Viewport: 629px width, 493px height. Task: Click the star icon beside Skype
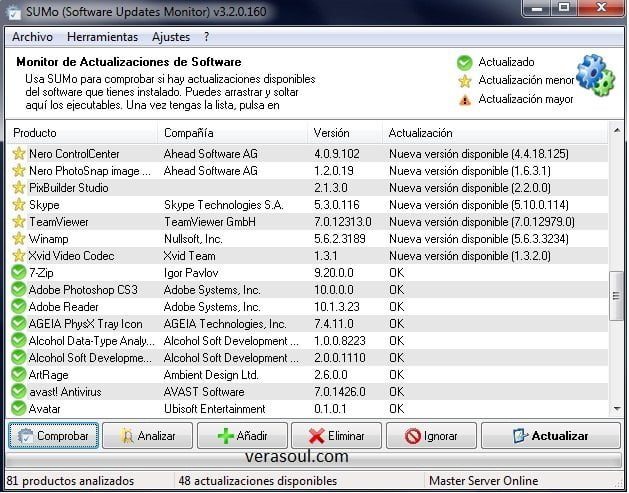click(x=18, y=204)
